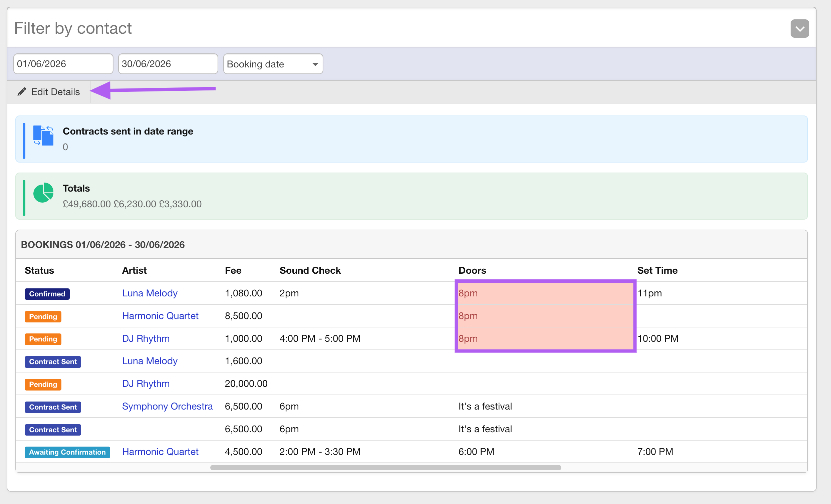This screenshot has width=831, height=504.
Task: Edit the end date 30/06/2026 field
Action: click(168, 64)
